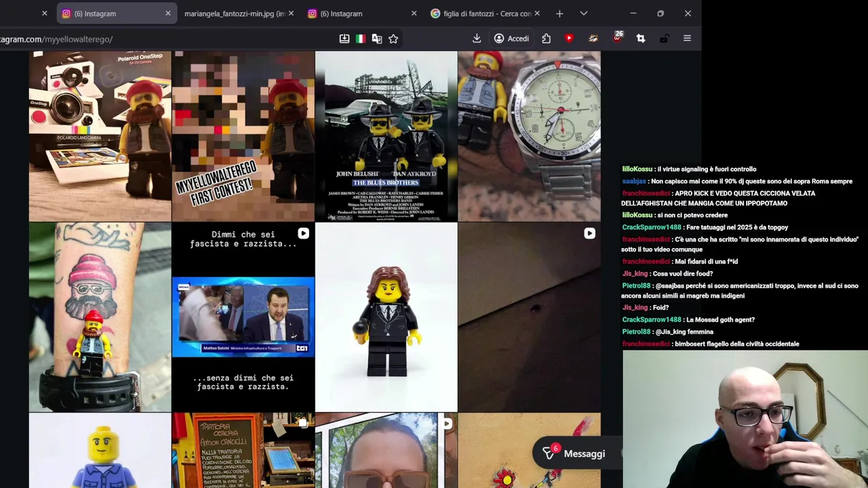The height and width of the screenshot is (488, 868).
Task: Open the Firefox hamburger application menu
Action: 687,39
